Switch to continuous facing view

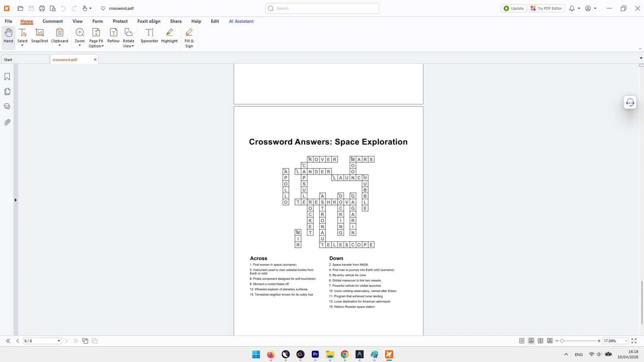550,341
